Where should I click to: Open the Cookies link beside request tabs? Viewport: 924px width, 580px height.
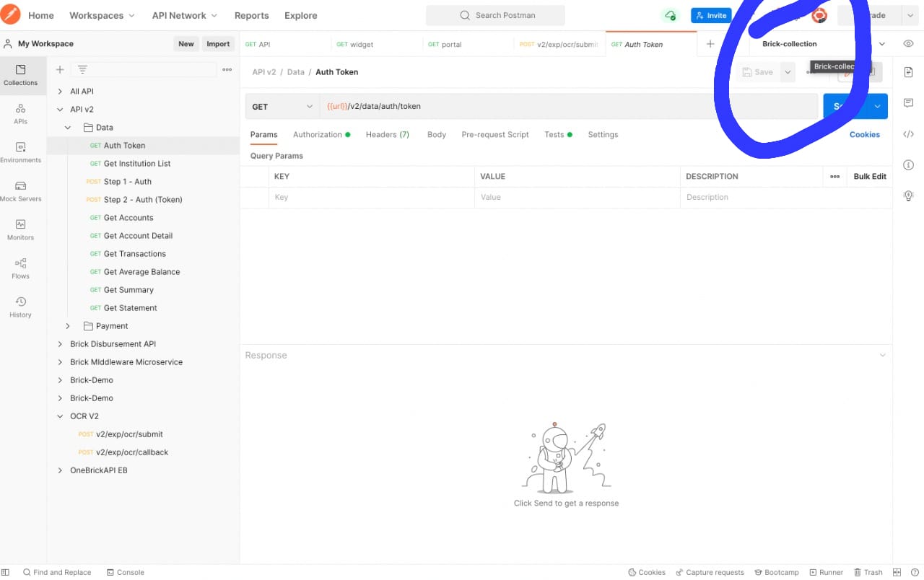[x=865, y=135]
